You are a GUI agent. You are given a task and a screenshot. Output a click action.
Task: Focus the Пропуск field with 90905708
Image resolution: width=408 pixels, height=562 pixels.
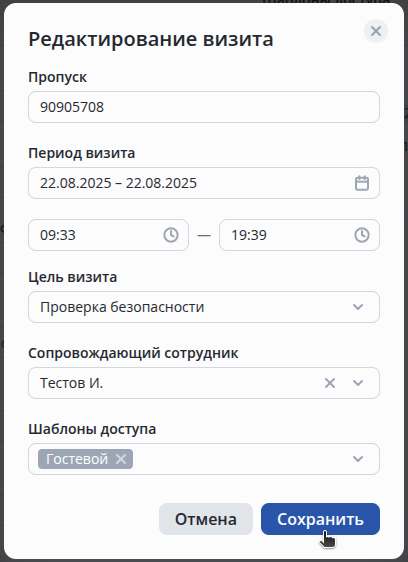(204, 107)
